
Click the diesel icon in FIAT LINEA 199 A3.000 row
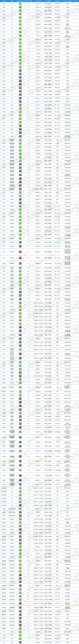[x=20, y=200]
